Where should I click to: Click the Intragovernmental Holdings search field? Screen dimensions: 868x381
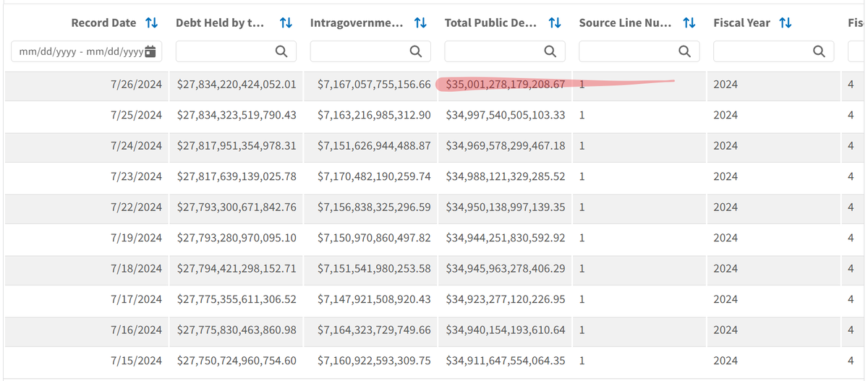370,51
